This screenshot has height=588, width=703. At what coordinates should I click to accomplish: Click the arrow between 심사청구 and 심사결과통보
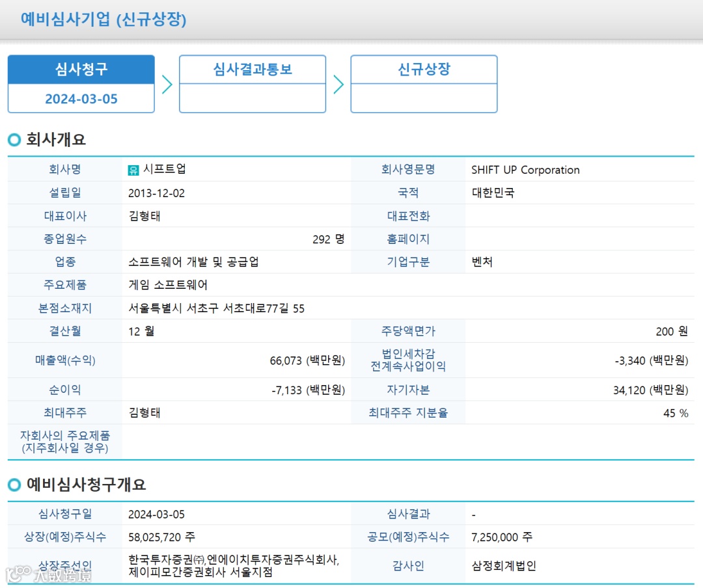(x=167, y=85)
